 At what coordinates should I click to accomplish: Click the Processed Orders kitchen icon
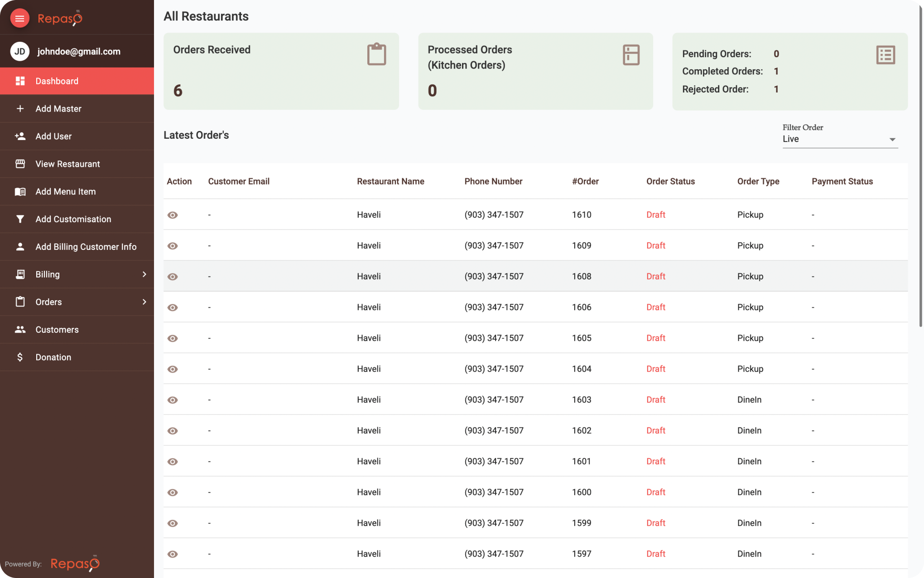click(x=631, y=55)
